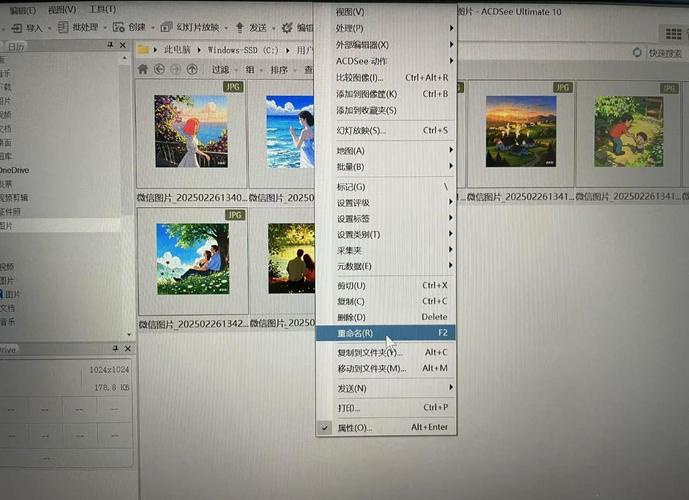Open the 工具(T) menu in the menu bar

click(102, 9)
